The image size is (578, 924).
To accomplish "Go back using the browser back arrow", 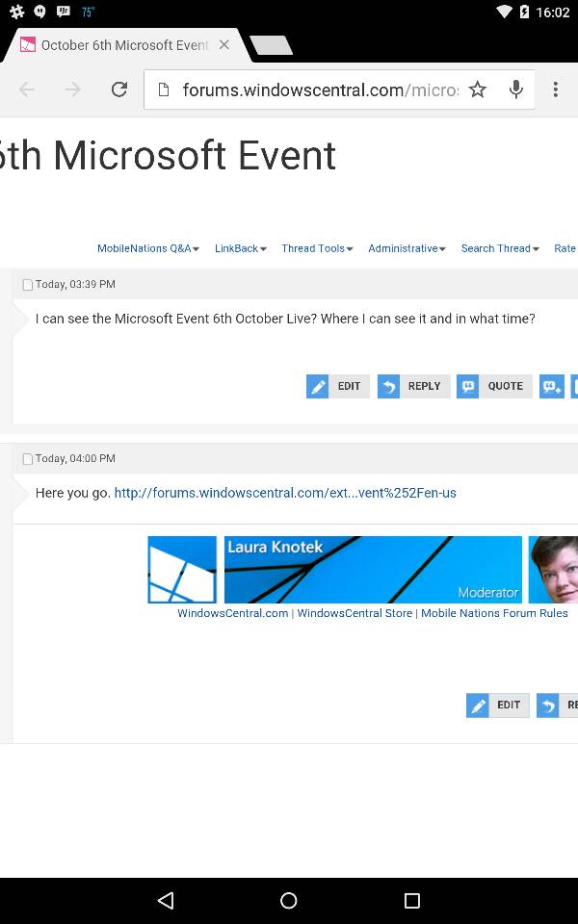I will 27,90.
